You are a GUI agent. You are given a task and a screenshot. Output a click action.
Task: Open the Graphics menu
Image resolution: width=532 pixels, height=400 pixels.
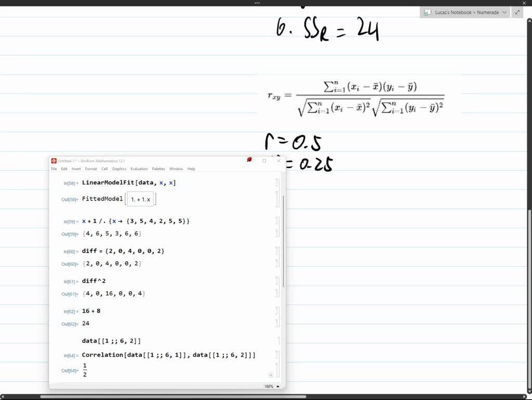pyautogui.click(x=119, y=168)
